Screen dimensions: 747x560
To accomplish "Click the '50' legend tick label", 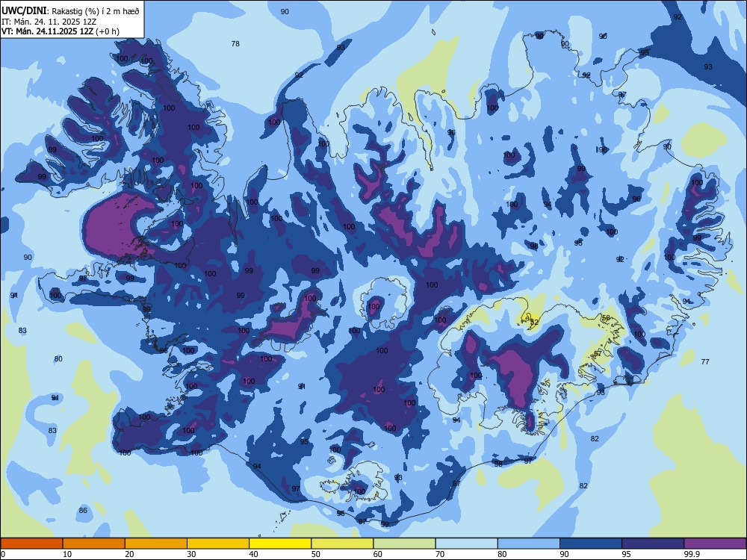I will 315,554.
